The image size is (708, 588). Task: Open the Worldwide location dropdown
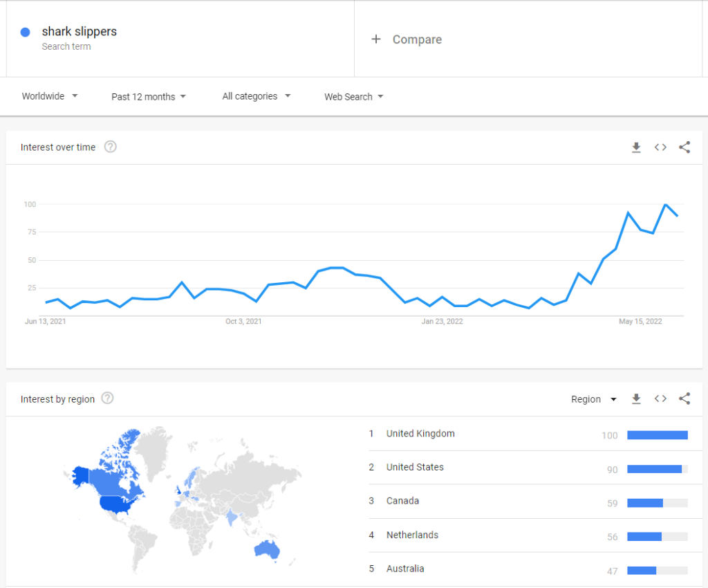[50, 96]
